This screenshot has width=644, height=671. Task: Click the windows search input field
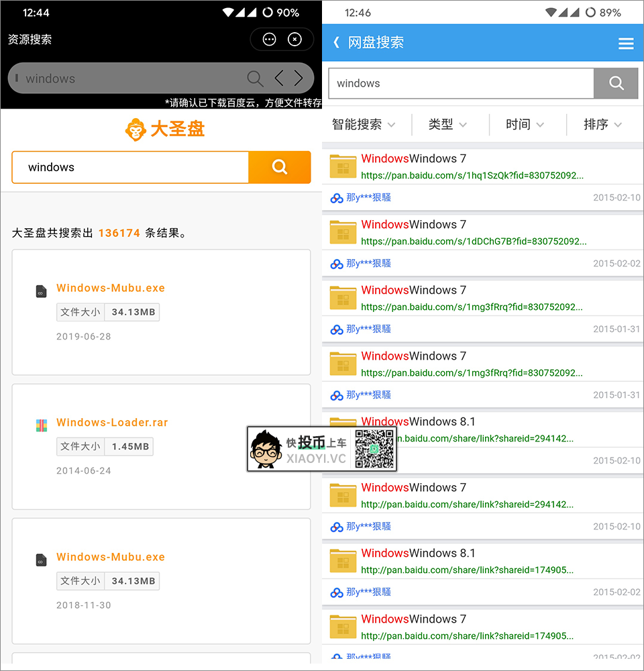(131, 166)
